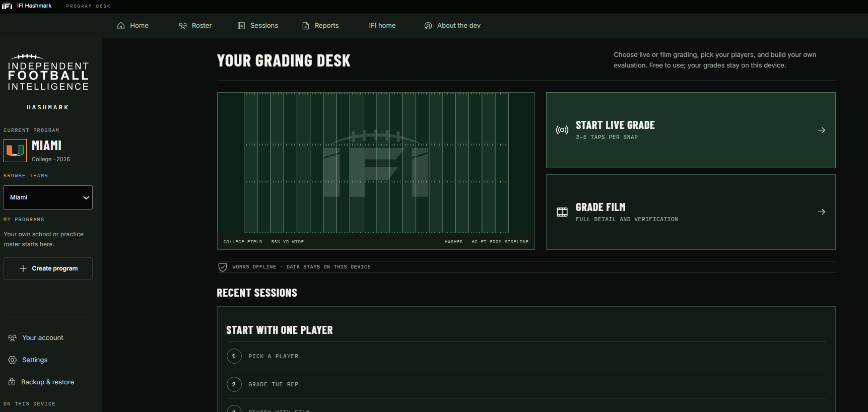Click the MIAMI current program heading

tap(46, 146)
